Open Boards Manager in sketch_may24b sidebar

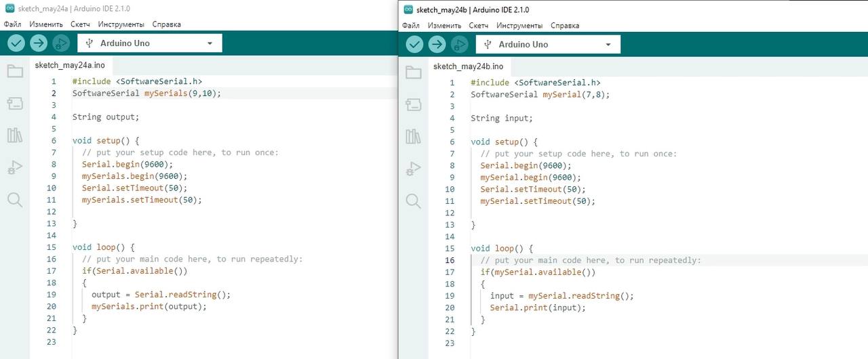point(414,105)
